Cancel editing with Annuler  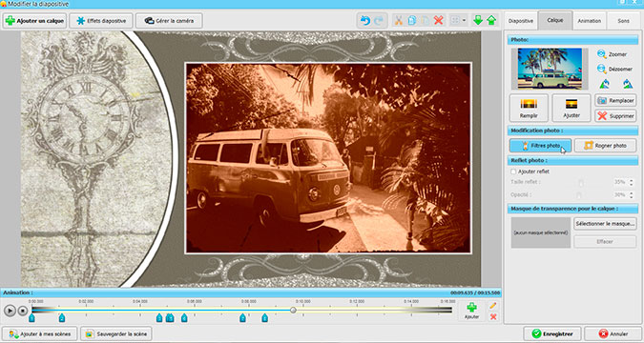613,333
